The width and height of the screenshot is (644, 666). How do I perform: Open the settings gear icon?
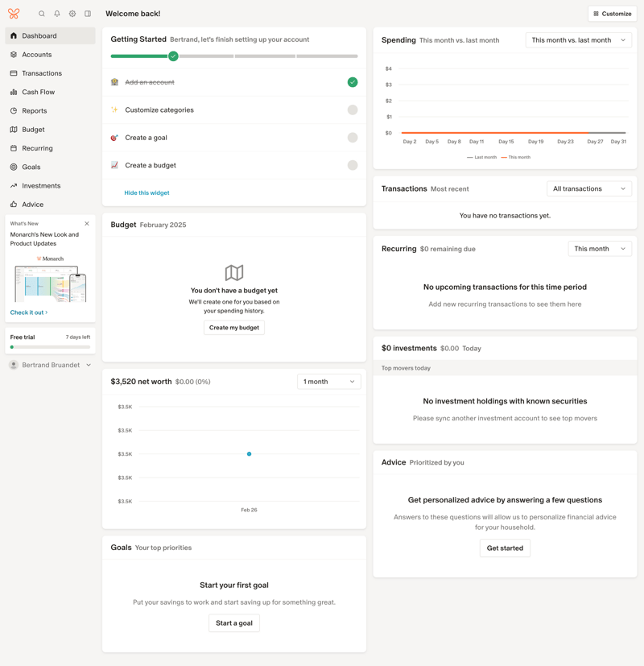(71, 14)
